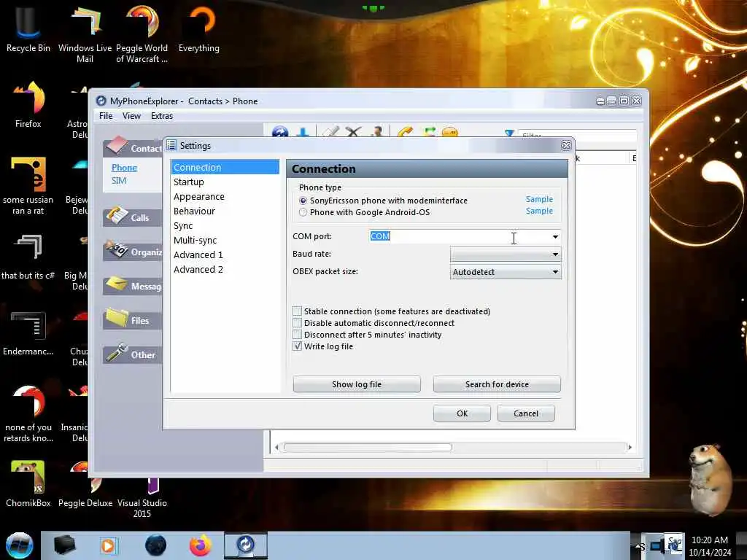Open the Other sidebar section

pos(133,354)
